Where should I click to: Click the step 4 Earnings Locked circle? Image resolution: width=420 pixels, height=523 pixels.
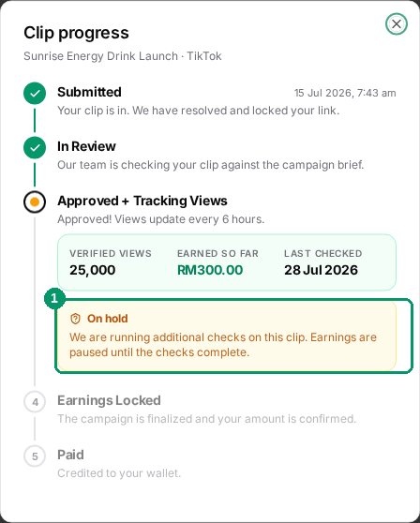[x=35, y=402]
